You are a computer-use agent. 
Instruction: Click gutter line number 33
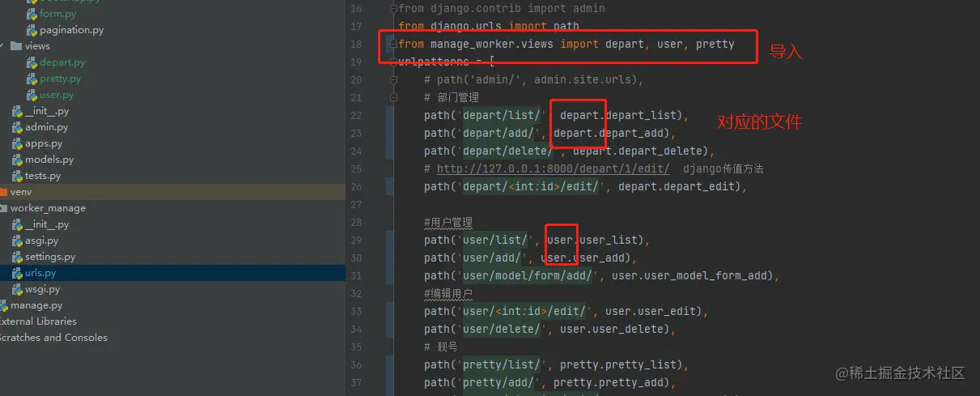[x=356, y=311]
